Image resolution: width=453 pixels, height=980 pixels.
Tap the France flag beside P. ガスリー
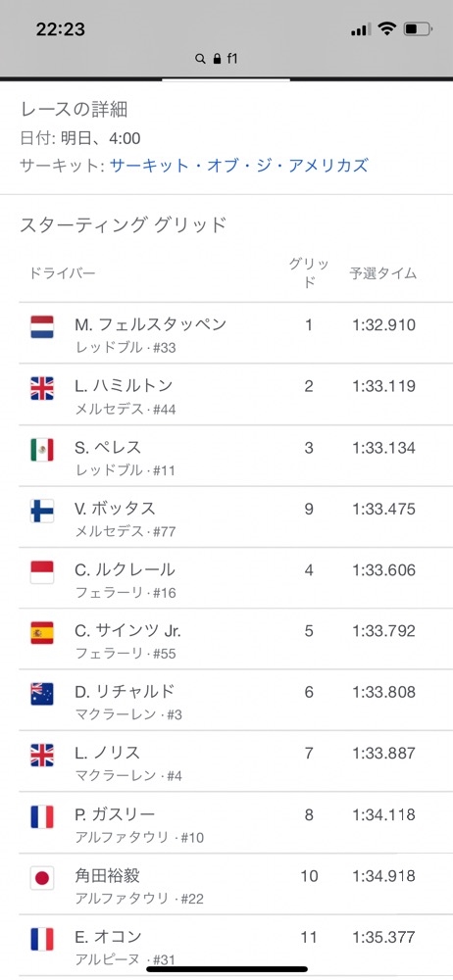click(42, 817)
